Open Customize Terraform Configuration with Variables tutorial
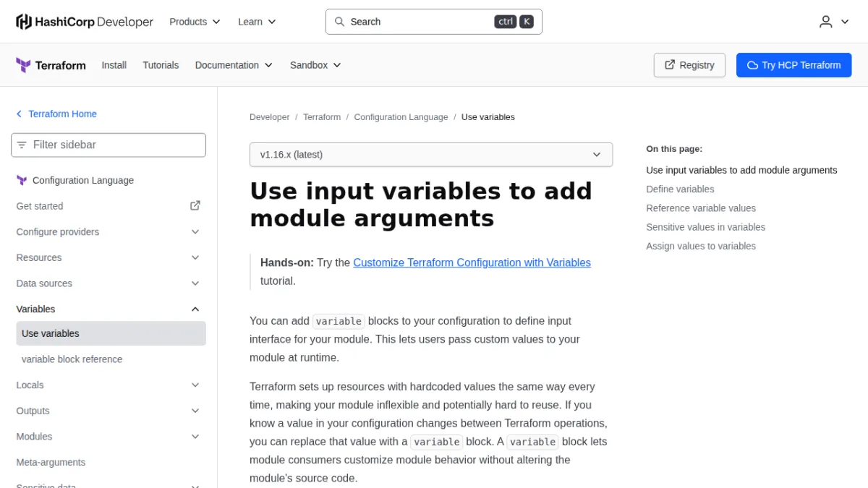The height and width of the screenshot is (488, 868). pyautogui.click(x=472, y=262)
